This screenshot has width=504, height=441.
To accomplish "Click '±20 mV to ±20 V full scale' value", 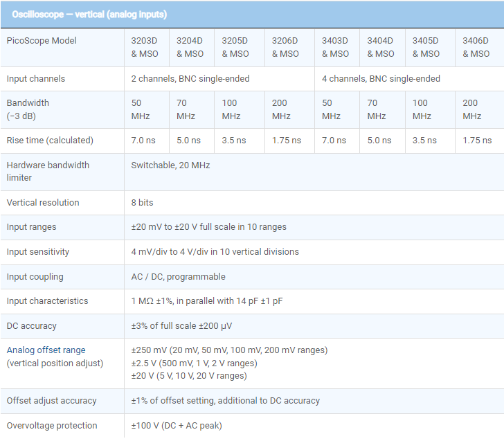I will [208, 227].
